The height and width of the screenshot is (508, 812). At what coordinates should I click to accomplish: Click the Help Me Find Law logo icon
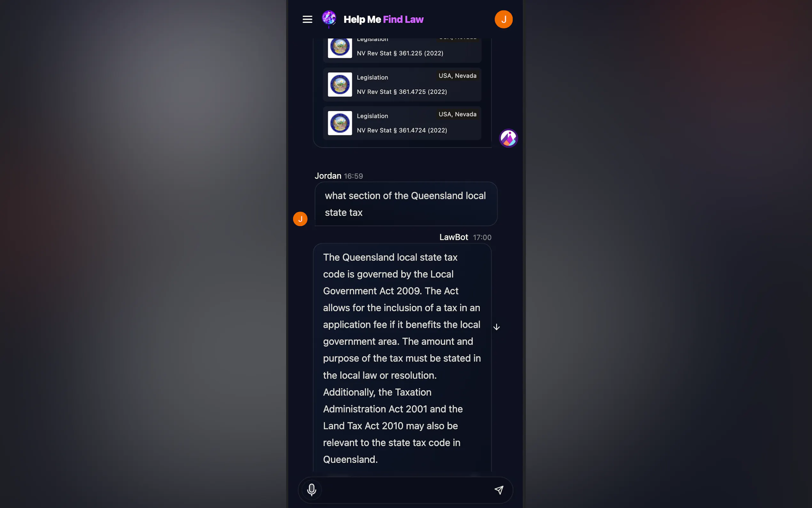[x=329, y=19]
